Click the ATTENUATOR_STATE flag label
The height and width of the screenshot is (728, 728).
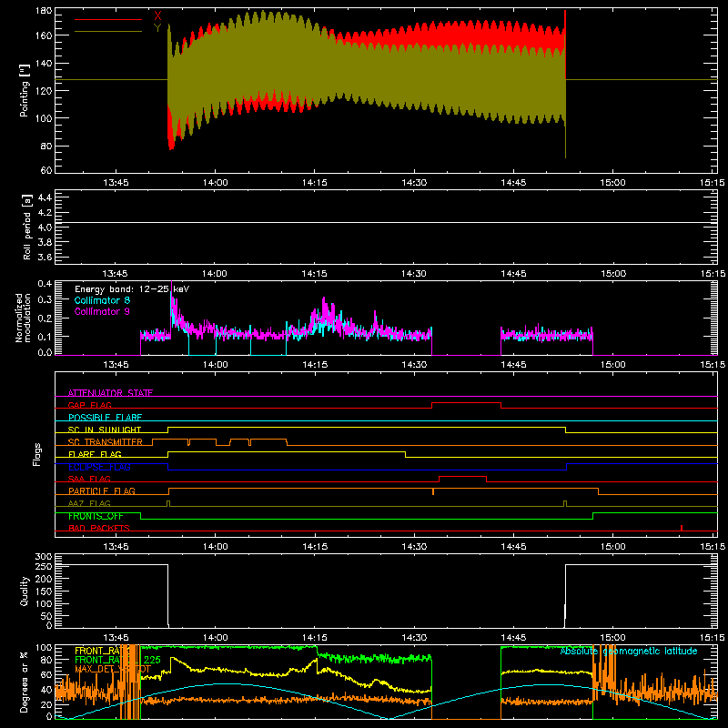(x=110, y=393)
